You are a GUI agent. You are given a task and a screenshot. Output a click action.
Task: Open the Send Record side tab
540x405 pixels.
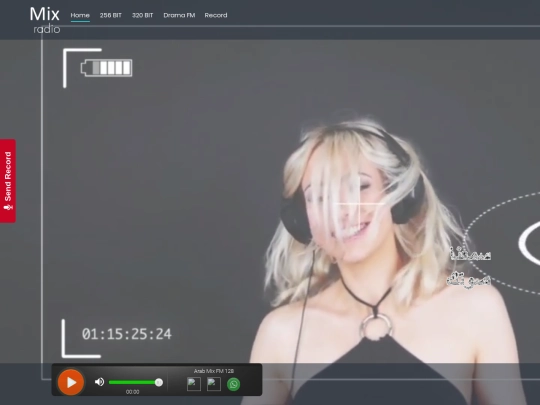8,181
